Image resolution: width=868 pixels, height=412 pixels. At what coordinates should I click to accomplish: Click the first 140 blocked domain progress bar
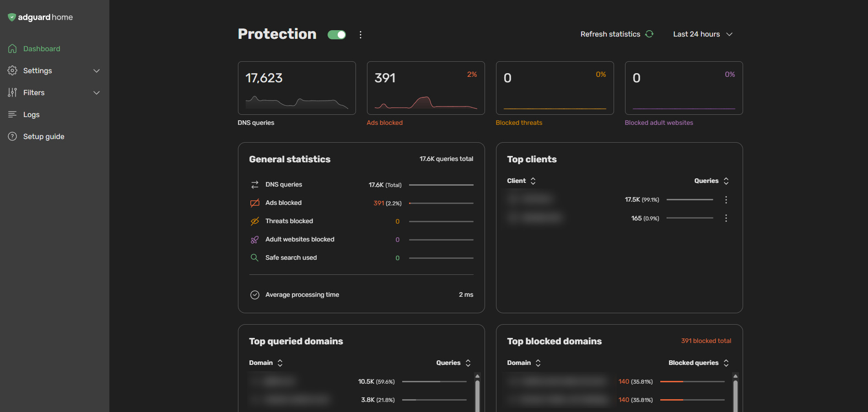pyautogui.click(x=692, y=381)
